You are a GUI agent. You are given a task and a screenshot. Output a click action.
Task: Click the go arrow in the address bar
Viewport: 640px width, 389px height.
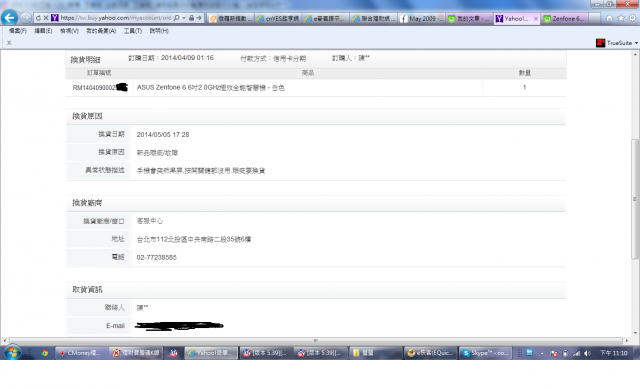[199, 18]
